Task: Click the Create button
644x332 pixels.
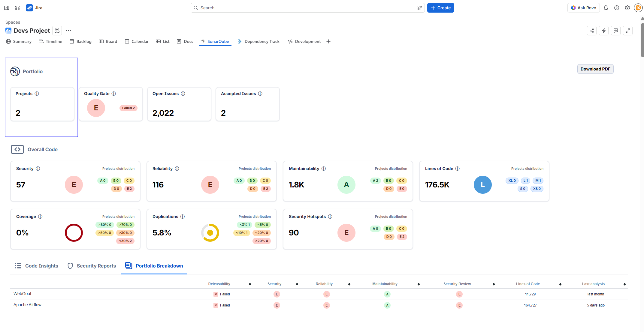Action: coord(441,8)
